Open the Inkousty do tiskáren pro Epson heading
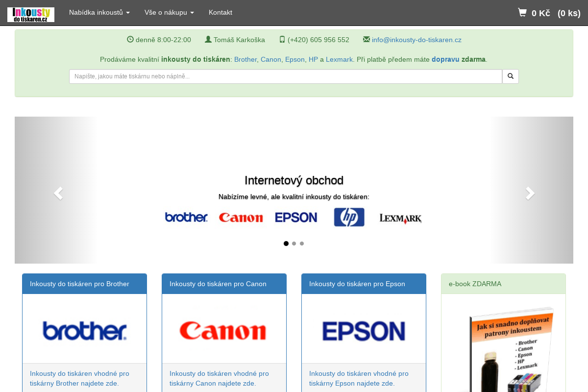The image size is (588, 392). click(x=357, y=284)
